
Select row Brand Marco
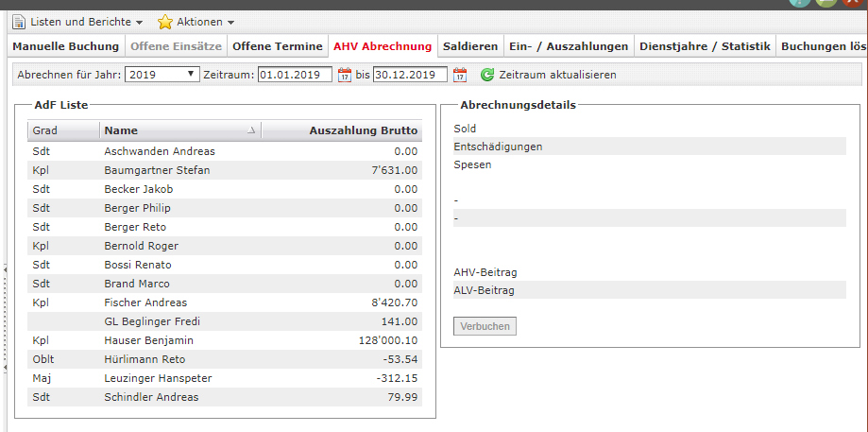tap(225, 284)
